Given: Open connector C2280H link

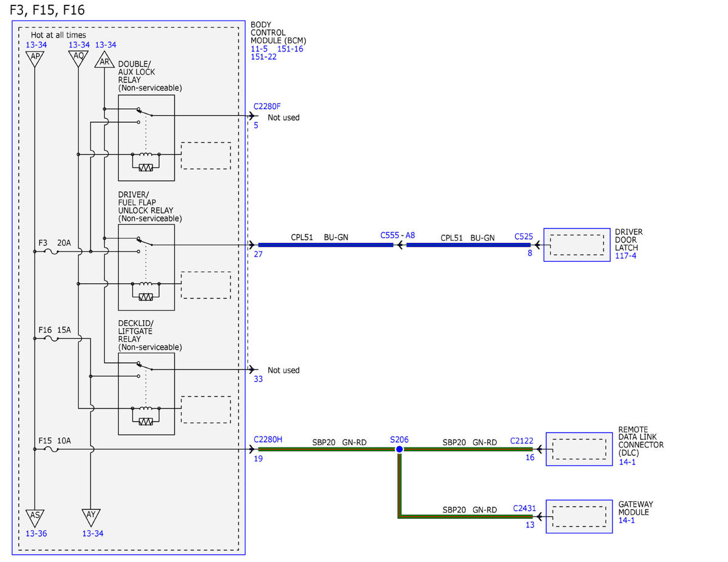Looking at the screenshot, I should (x=268, y=439).
